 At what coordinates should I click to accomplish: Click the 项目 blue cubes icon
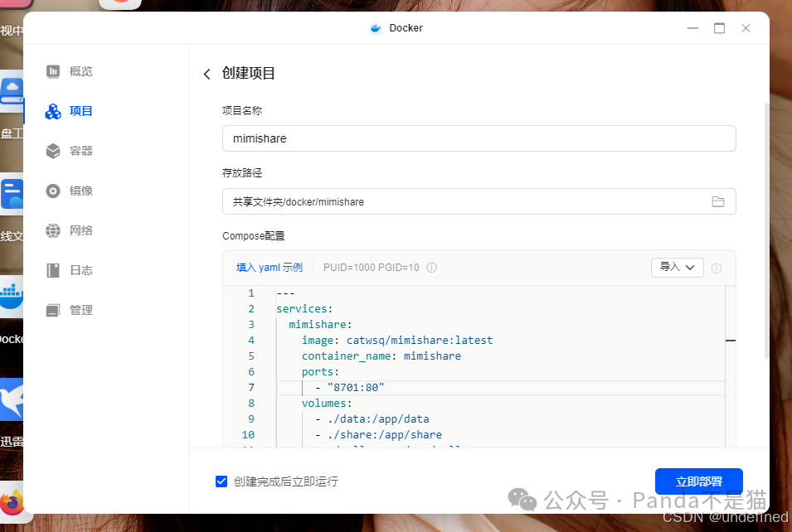point(53,111)
